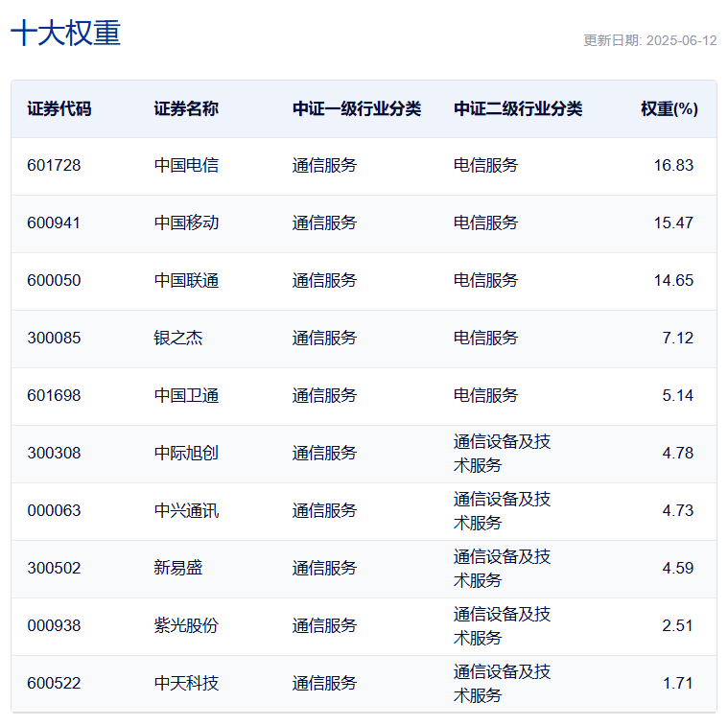Click security code 600050
This screenshot has width=728, height=726.
pos(54,280)
